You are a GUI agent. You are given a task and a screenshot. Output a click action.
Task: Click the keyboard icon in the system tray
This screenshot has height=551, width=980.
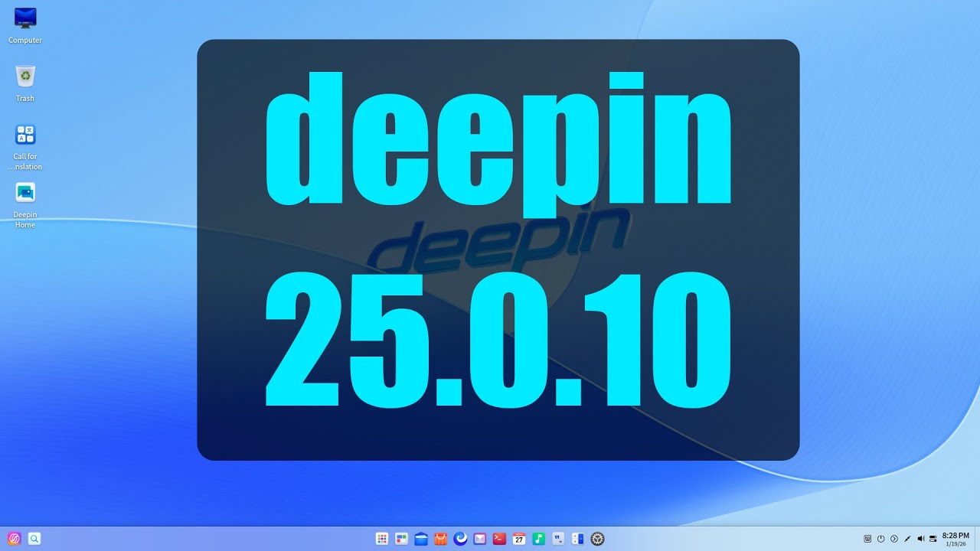(x=867, y=539)
